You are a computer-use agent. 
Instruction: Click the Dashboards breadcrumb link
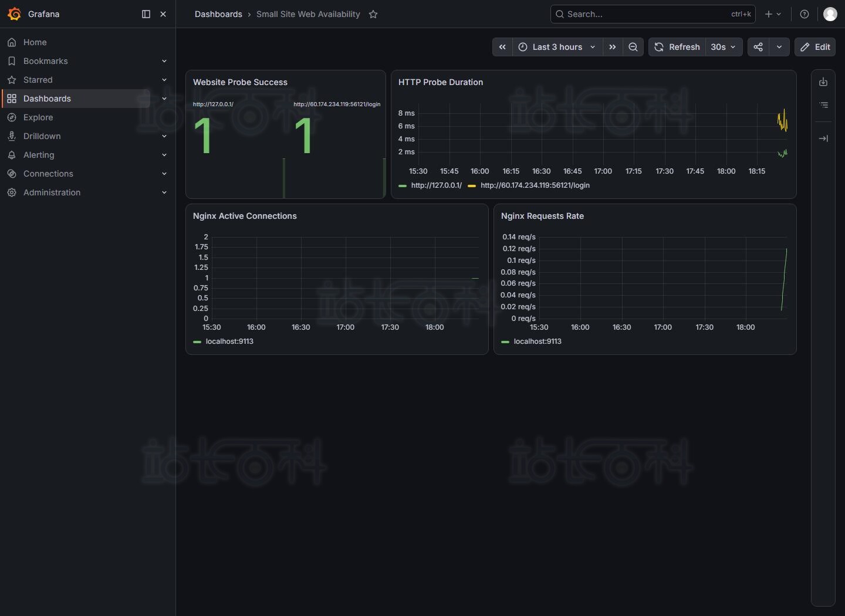click(218, 14)
